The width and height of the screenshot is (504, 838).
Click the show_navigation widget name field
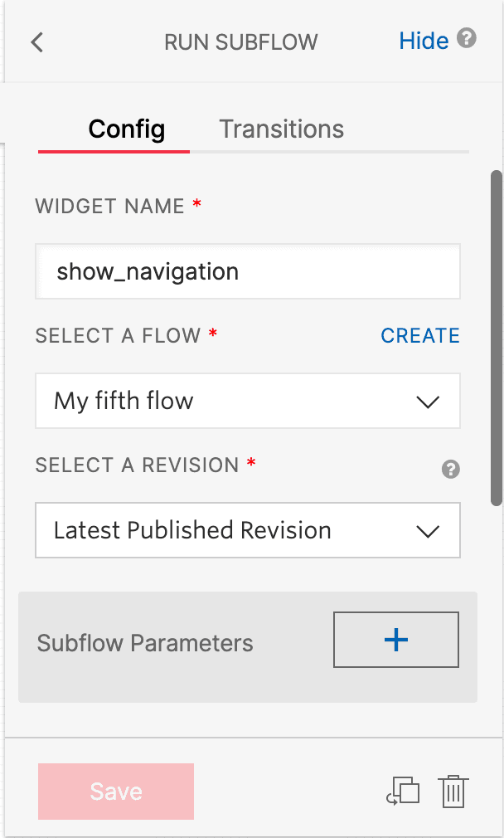(x=248, y=271)
